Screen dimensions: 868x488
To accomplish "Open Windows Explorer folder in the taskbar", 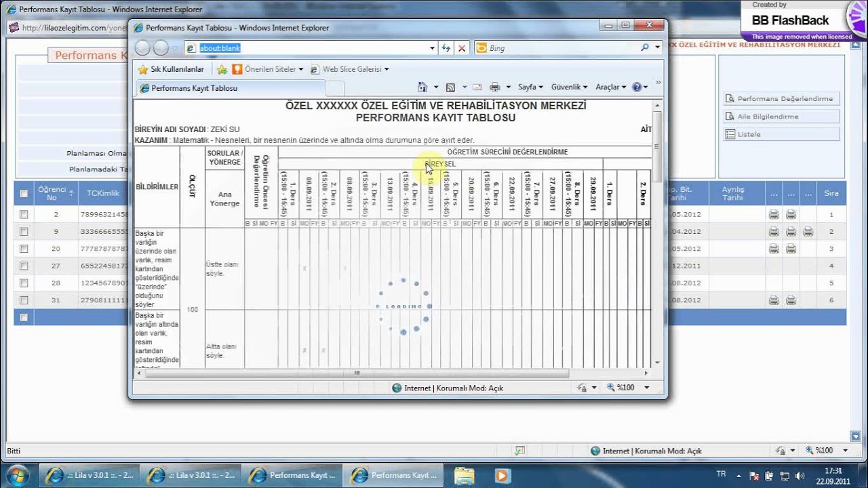I will click(465, 476).
